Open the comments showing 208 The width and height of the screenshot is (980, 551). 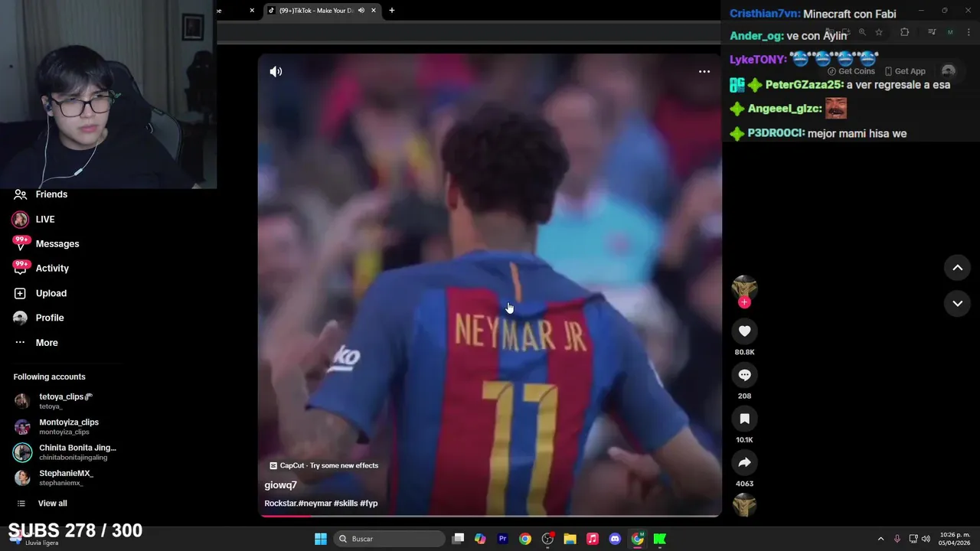pos(744,375)
